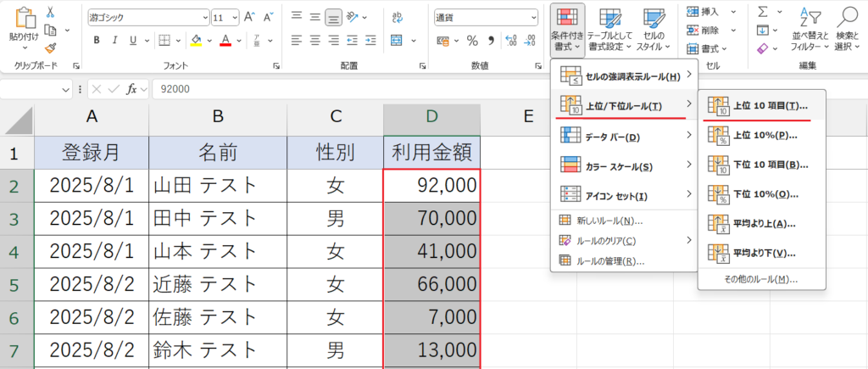This screenshot has height=369, width=868.
Task: Toggle bottom vertical align (active)
Action: point(333,17)
